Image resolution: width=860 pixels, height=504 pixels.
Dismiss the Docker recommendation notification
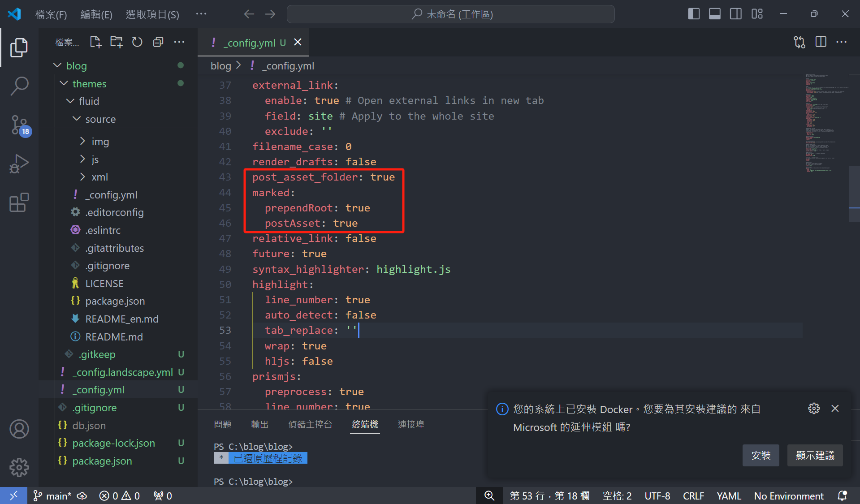[x=835, y=409]
